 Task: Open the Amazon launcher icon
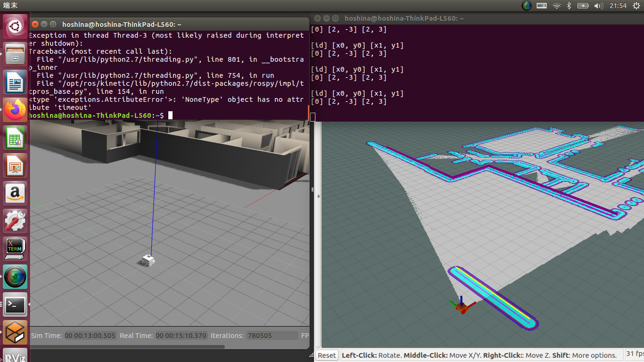[15, 194]
